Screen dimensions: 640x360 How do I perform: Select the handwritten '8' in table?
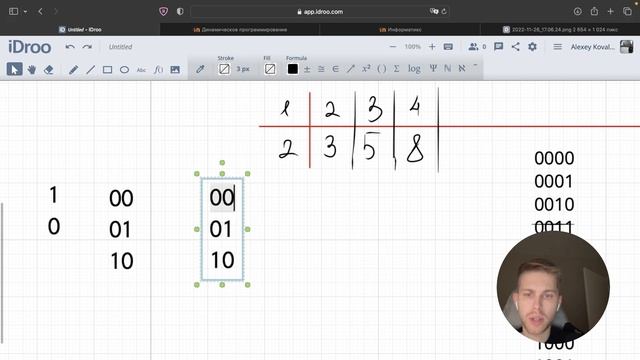click(x=415, y=148)
